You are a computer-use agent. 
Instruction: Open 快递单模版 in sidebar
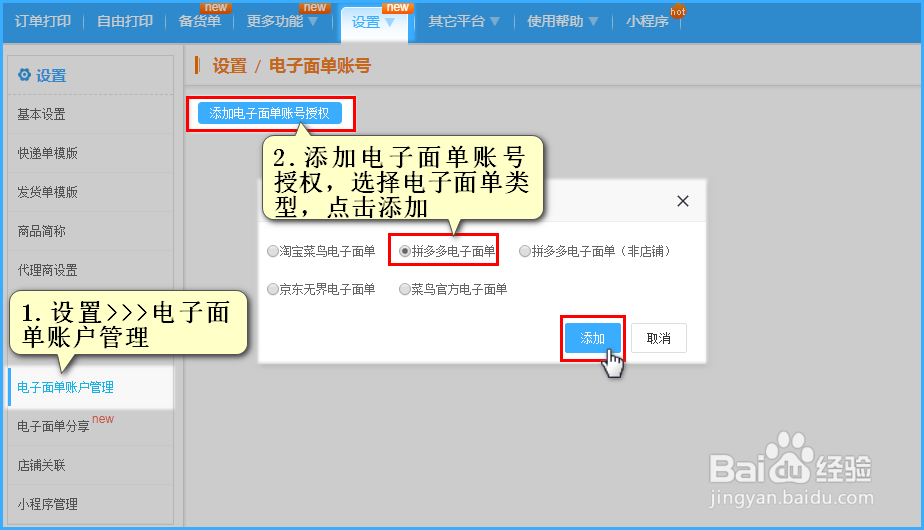click(90, 153)
